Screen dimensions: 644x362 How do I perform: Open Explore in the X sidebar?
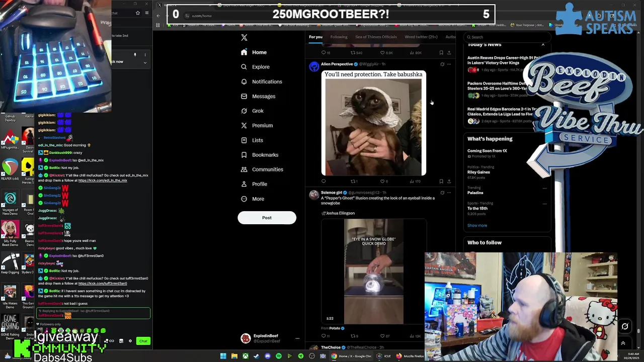tap(255, 67)
